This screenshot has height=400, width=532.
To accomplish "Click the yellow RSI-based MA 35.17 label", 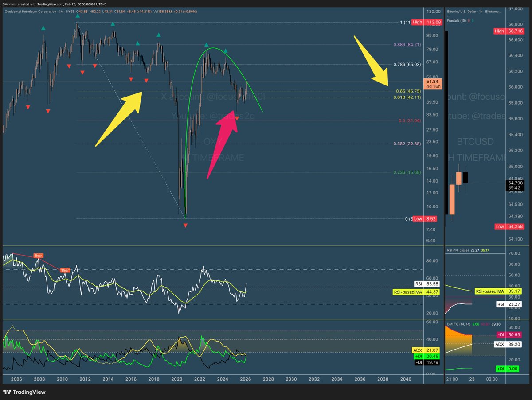I will 497,291.
